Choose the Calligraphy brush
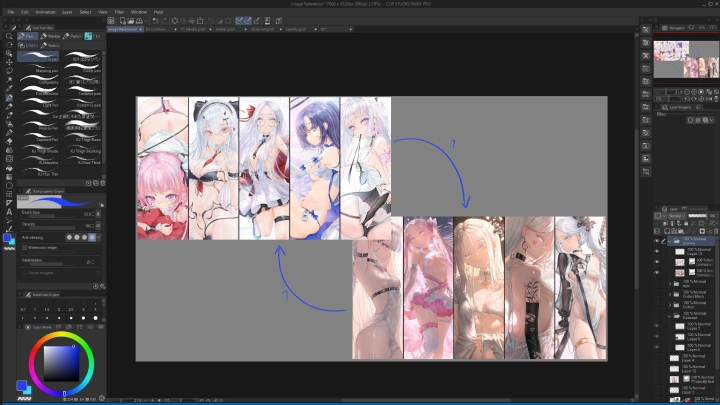Image resolution: width=720 pixels, height=405 pixels. (x=39, y=79)
